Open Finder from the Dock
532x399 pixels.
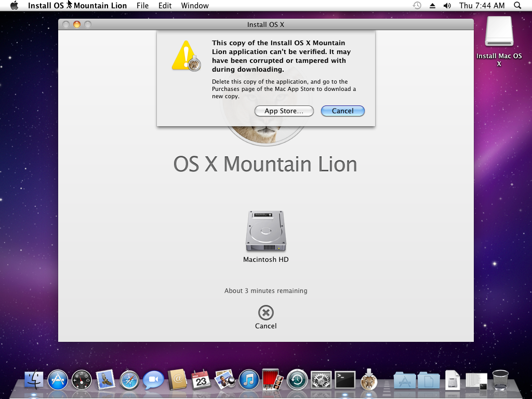(34, 379)
